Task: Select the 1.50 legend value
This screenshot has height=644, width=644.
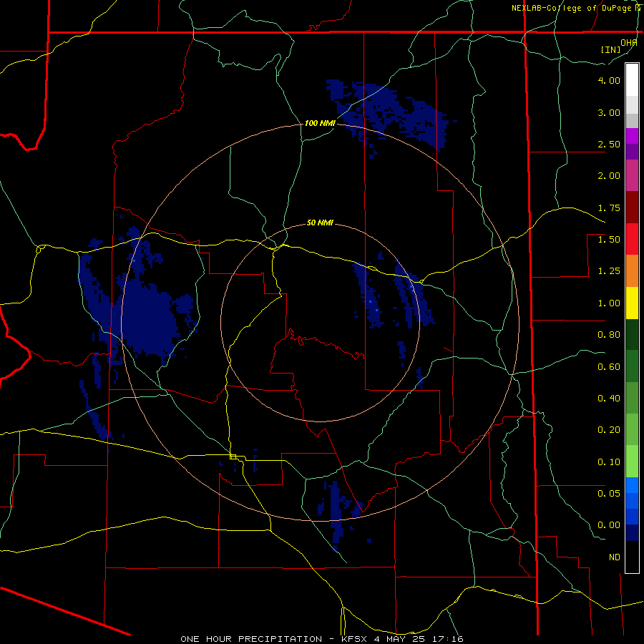Action: [x=609, y=240]
